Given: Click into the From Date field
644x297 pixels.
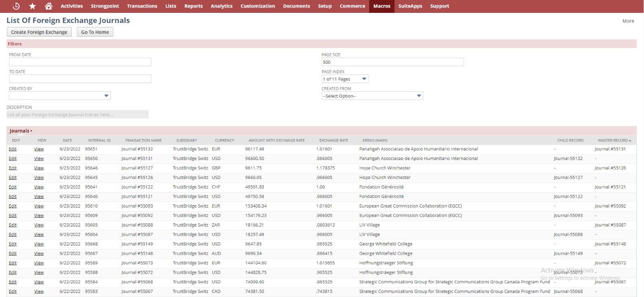Looking at the screenshot, I should click(80, 62).
